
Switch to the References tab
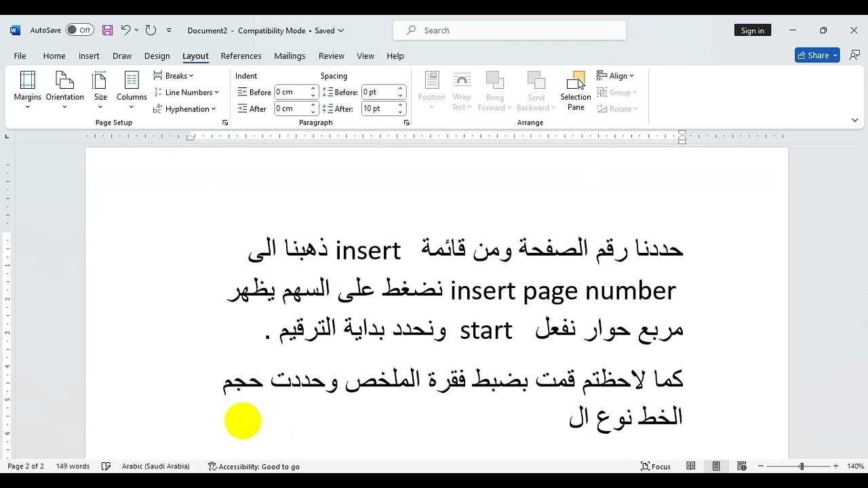(x=241, y=56)
